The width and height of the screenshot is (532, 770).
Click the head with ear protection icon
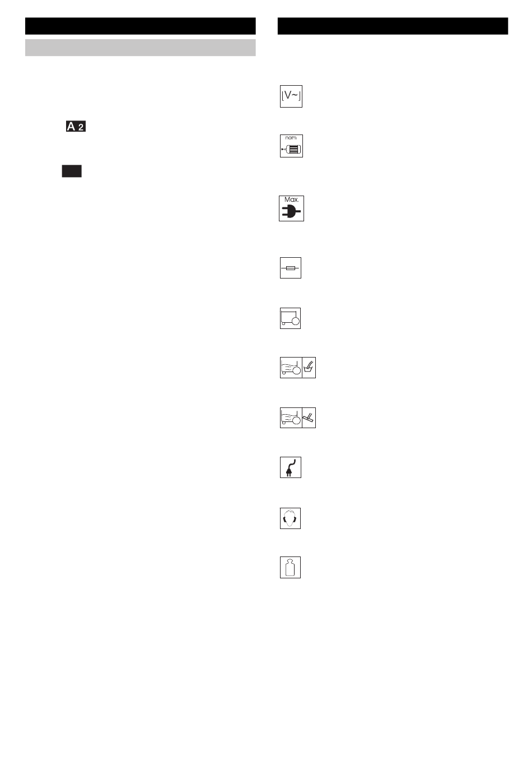point(291,518)
